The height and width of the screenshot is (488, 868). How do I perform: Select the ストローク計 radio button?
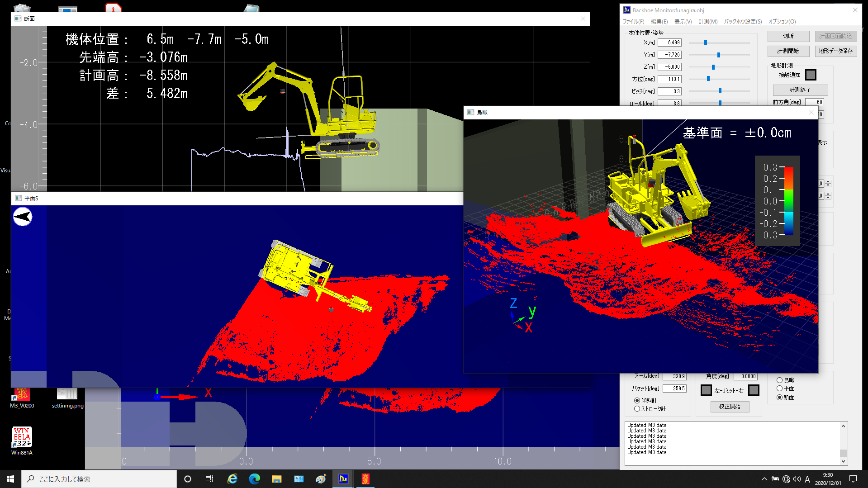[x=637, y=408]
